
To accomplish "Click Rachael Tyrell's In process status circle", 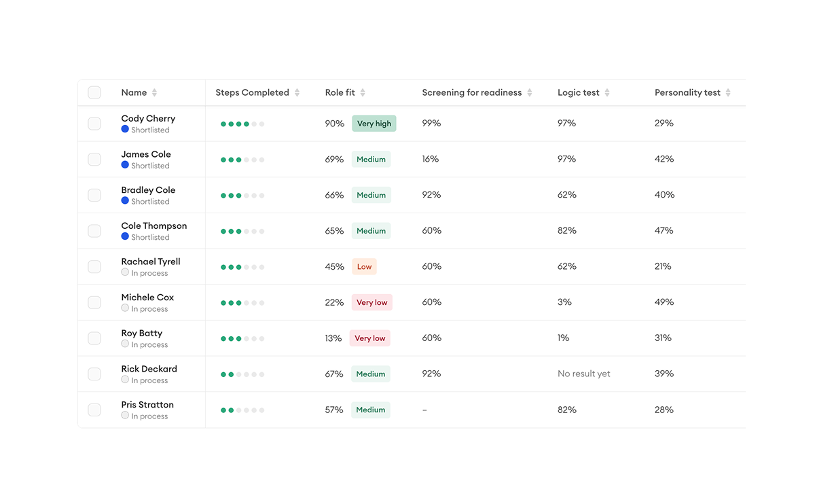I will pyautogui.click(x=125, y=272).
